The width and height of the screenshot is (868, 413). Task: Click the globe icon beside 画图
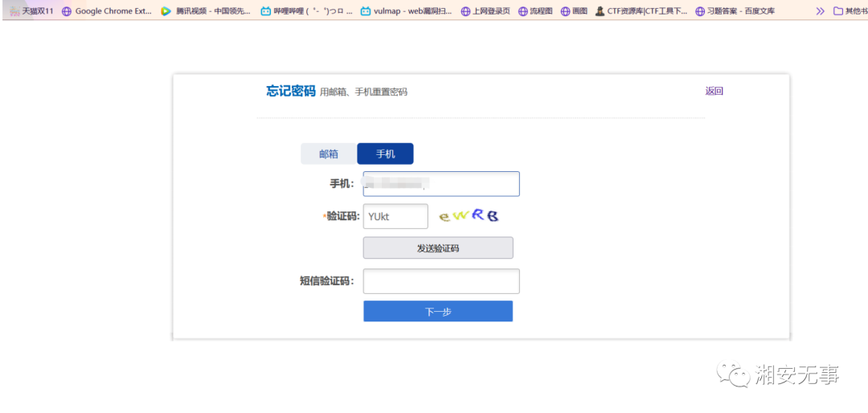point(565,10)
